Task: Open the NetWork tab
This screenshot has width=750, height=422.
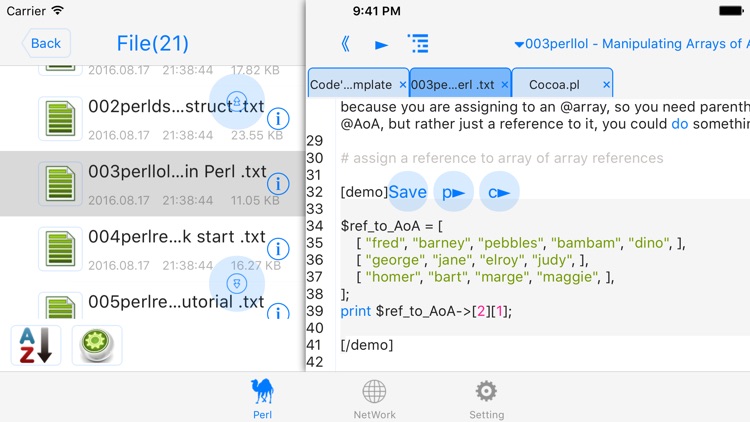Action: [375, 399]
